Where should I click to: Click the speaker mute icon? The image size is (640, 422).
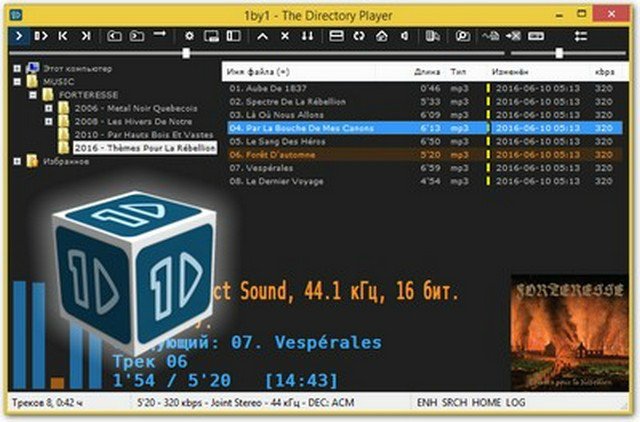405,36
